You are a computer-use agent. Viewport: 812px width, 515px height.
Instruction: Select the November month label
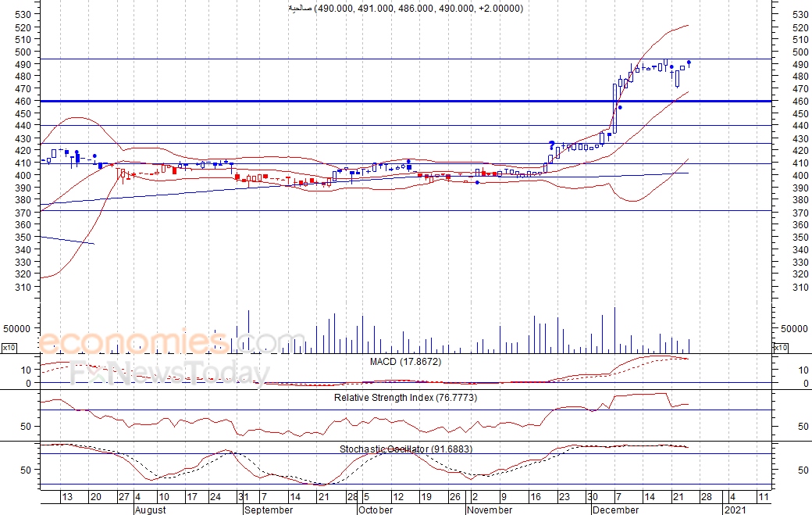pyautogui.click(x=490, y=510)
